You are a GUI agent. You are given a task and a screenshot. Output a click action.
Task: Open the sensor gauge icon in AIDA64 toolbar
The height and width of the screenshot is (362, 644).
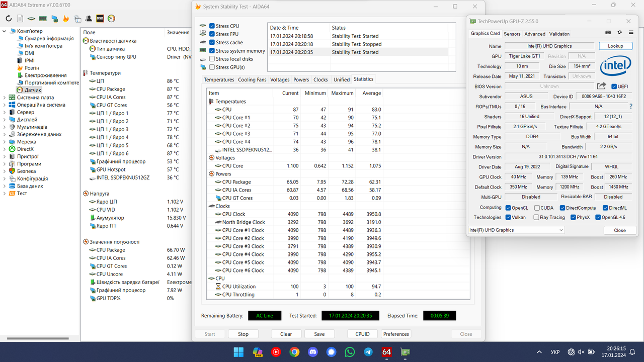(112, 19)
